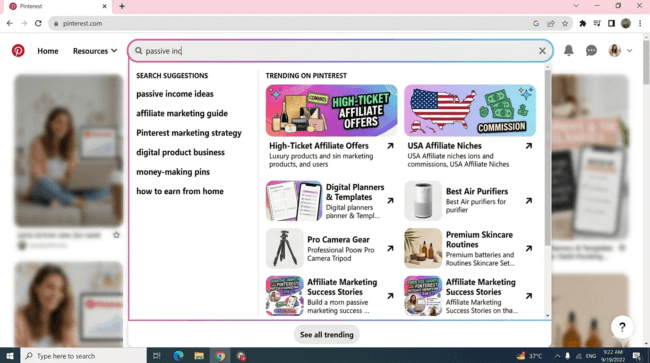Open File Explorer from the taskbar
This screenshot has height=363, width=650.
[199, 356]
